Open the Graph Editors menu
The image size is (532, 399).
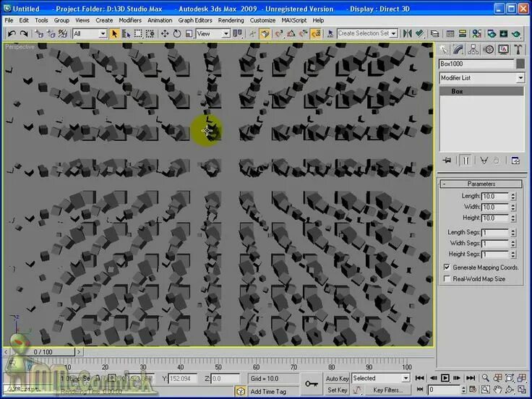tap(195, 20)
